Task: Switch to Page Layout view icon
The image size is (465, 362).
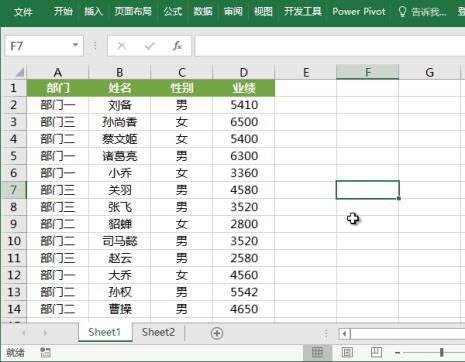Action: [x=347, y=352]
